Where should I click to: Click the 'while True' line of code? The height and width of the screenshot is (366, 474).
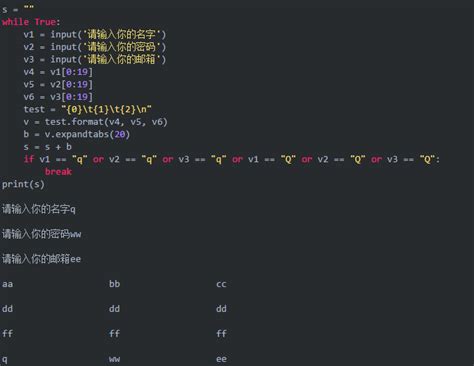31,22
